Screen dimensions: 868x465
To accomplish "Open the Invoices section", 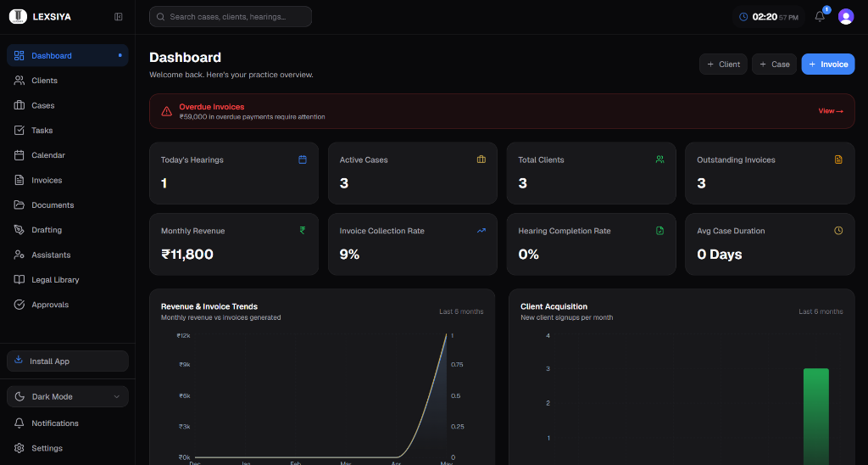I will (68, 180).
